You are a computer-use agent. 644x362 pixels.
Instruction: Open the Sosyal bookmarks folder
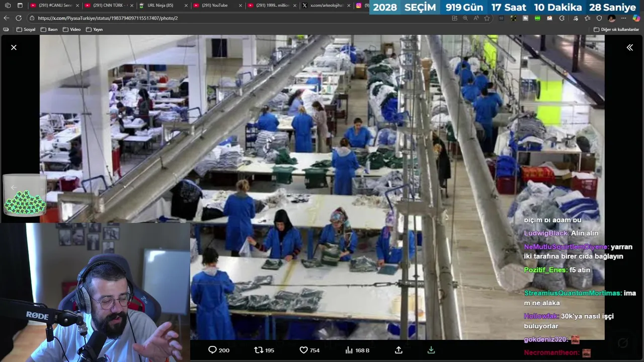click(26, 30)
